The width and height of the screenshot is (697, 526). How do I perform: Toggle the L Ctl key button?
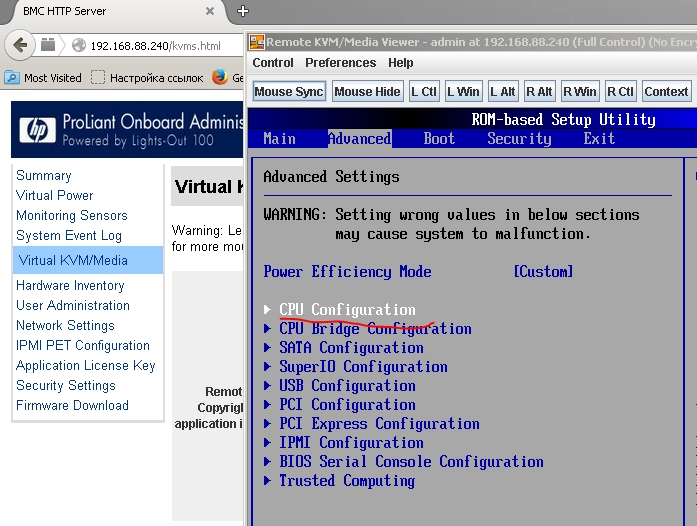point(424,92)
